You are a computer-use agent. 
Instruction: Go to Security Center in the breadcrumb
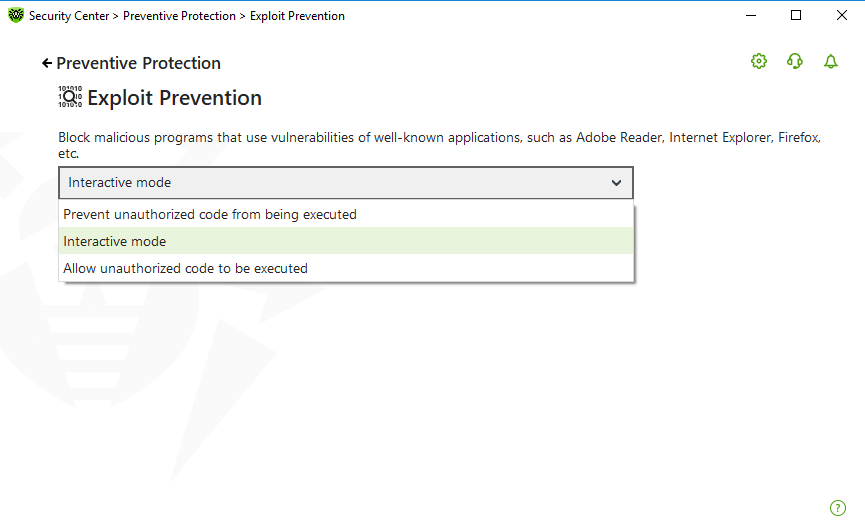[x=69, y=16]
